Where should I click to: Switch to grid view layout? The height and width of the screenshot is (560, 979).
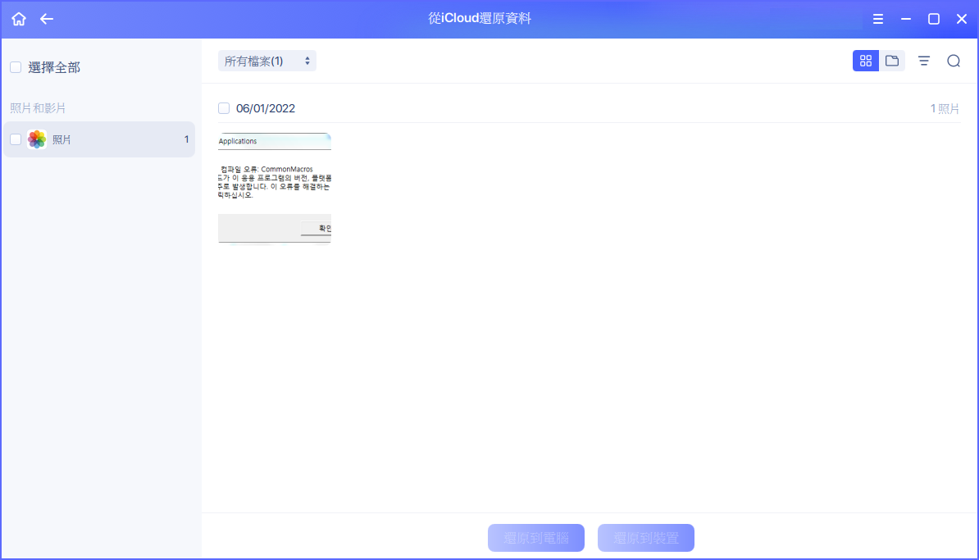(x=866, y=60)
